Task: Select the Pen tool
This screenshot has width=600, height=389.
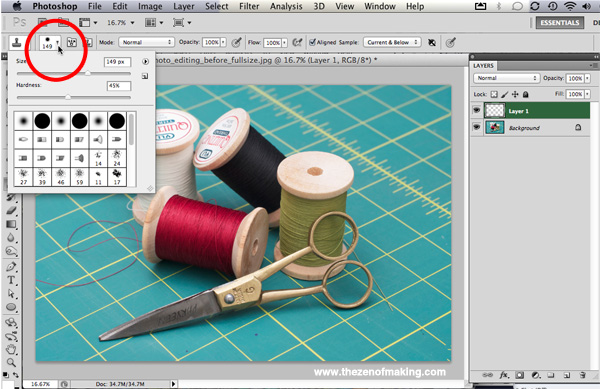Action: coord(11,267)
